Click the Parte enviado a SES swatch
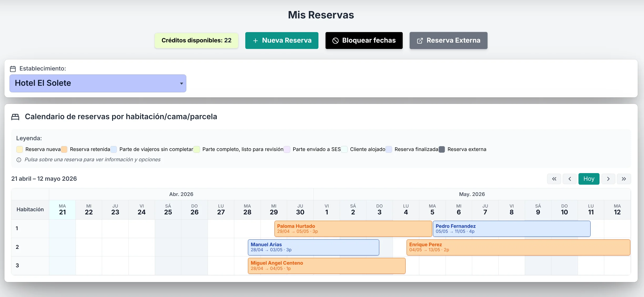This screenshot has width=644, height=297. tap(287, 149)
